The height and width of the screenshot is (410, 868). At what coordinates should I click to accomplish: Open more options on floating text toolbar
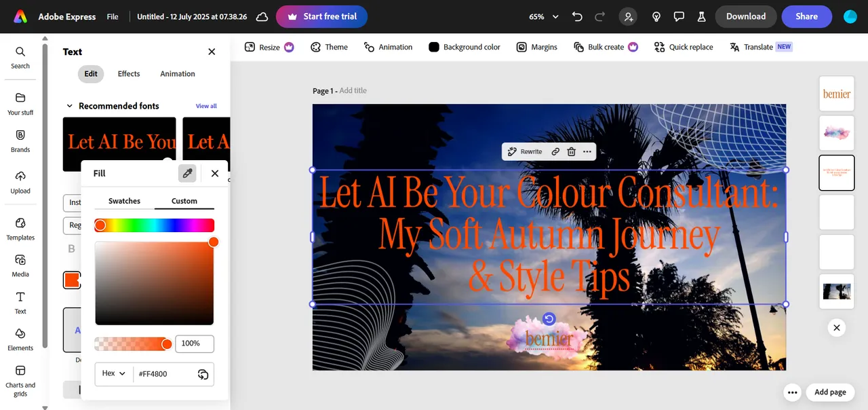tap(587, 151)
